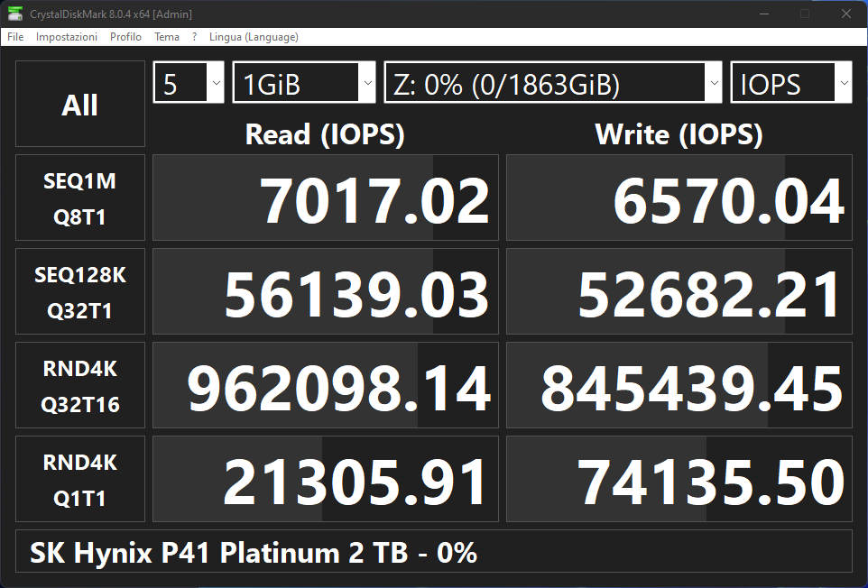Viewport: 868px width, 588px height.
Task: Open the Profilo menu
Action: click(x=125, y=37)
